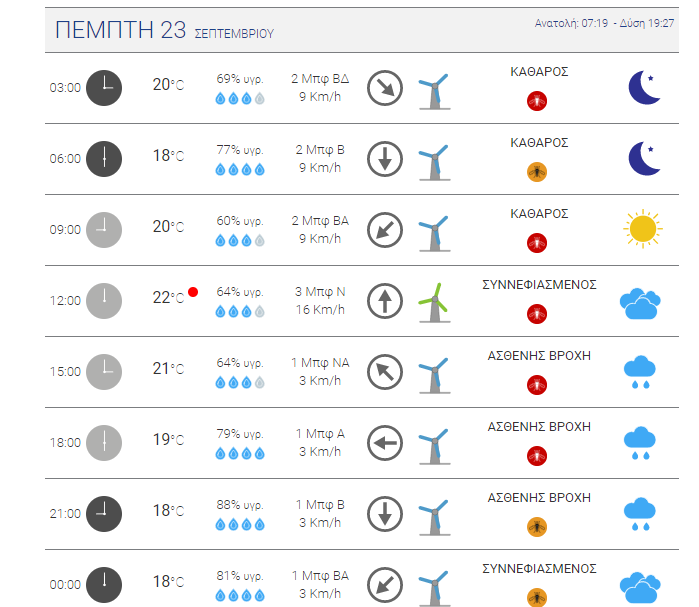Screen dimensions: 699x607
Task: Click the ΣΥΝΝΕΦΙΑΣΜΕΝΟΣ label at 12:00
Action: (x=539, y=285)
